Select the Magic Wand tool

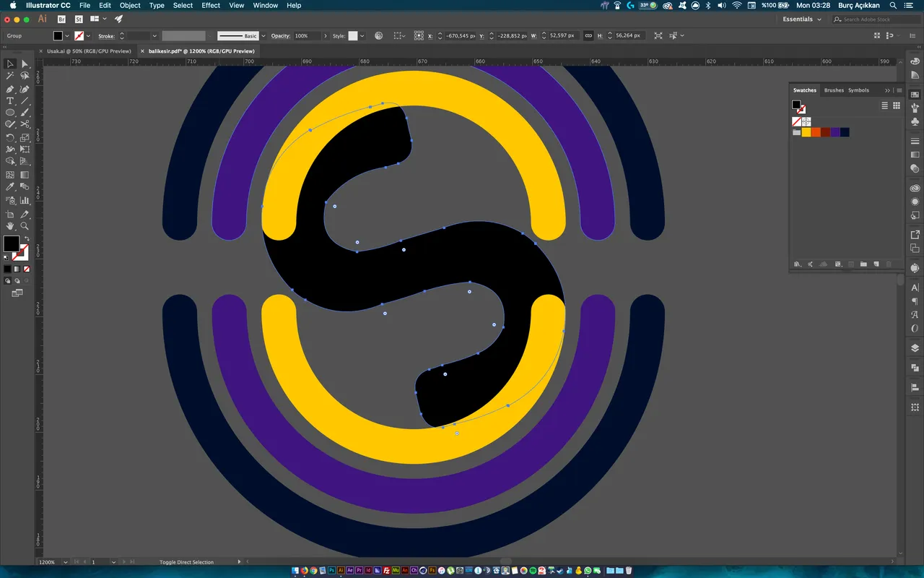10,76
